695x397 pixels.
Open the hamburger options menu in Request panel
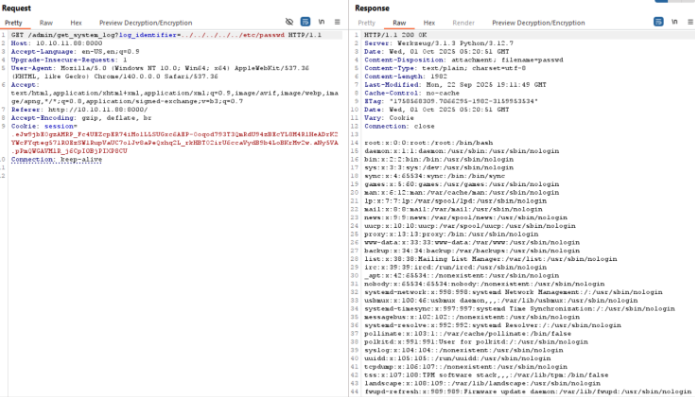click(337, 22)
